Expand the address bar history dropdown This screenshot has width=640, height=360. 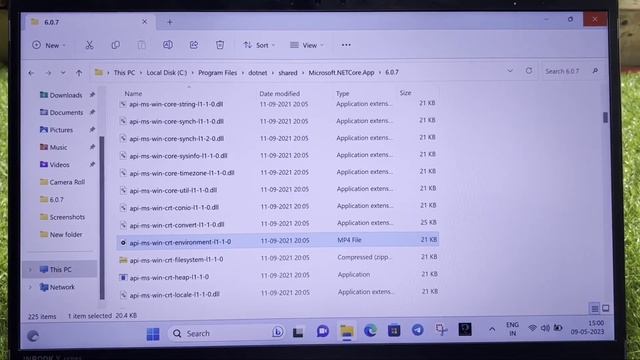(x=510, y=71)
